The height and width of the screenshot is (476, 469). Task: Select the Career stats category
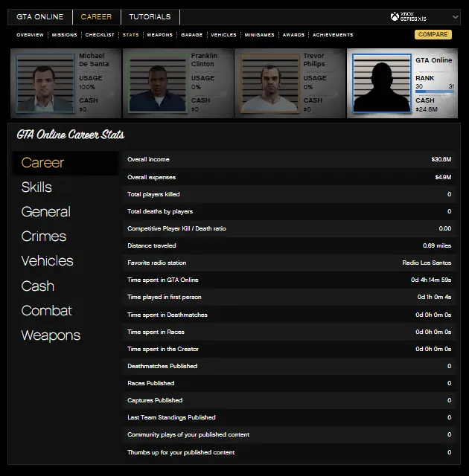coord(65,163)
